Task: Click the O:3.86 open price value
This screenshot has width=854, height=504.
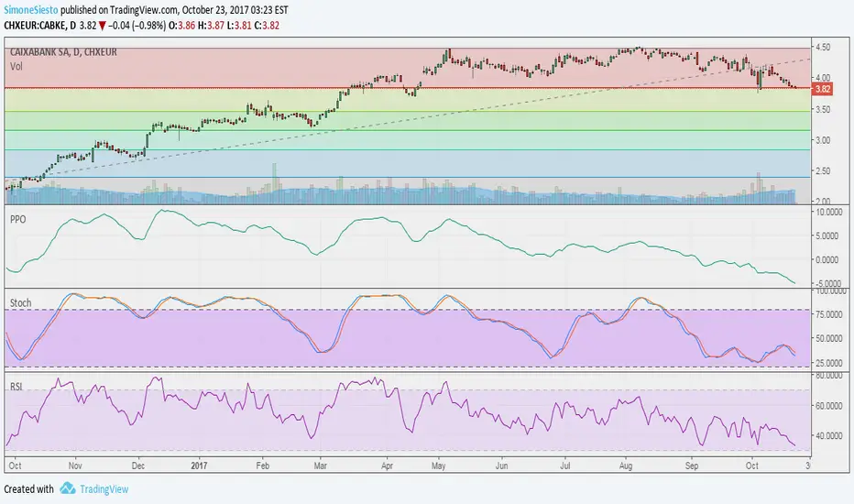Action: pos(182,26)
